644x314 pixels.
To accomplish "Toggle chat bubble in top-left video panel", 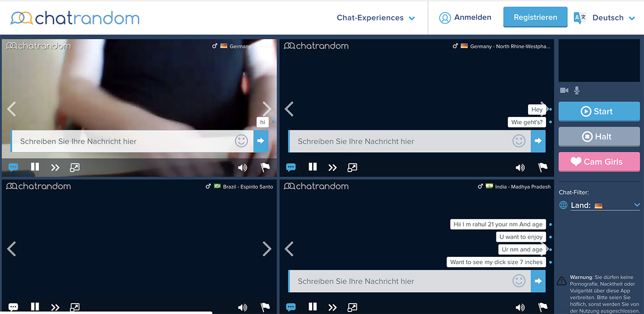I will 13,167.
